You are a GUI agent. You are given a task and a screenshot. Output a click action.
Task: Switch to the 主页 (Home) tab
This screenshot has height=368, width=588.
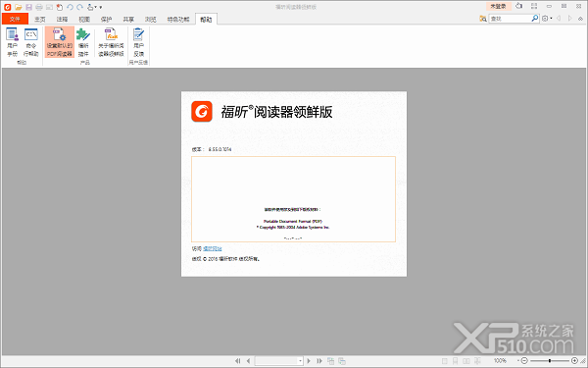[40, 20]
